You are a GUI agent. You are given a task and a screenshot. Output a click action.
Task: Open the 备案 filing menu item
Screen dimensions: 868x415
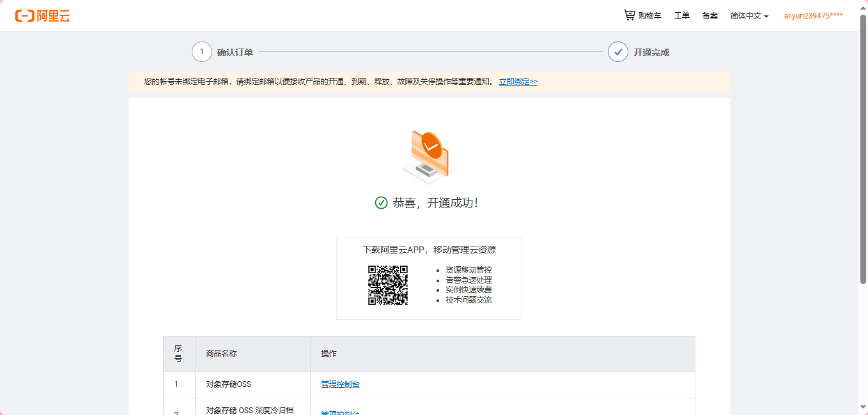point(710,16)
